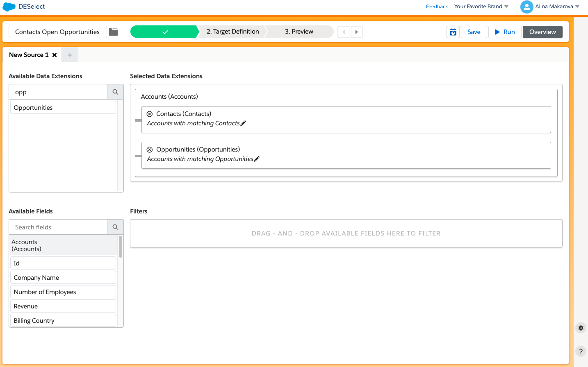Image resolution: width=588 pixels, height=367 pixels.
Task: Open the help question mark icon
Action: (581, 351)
